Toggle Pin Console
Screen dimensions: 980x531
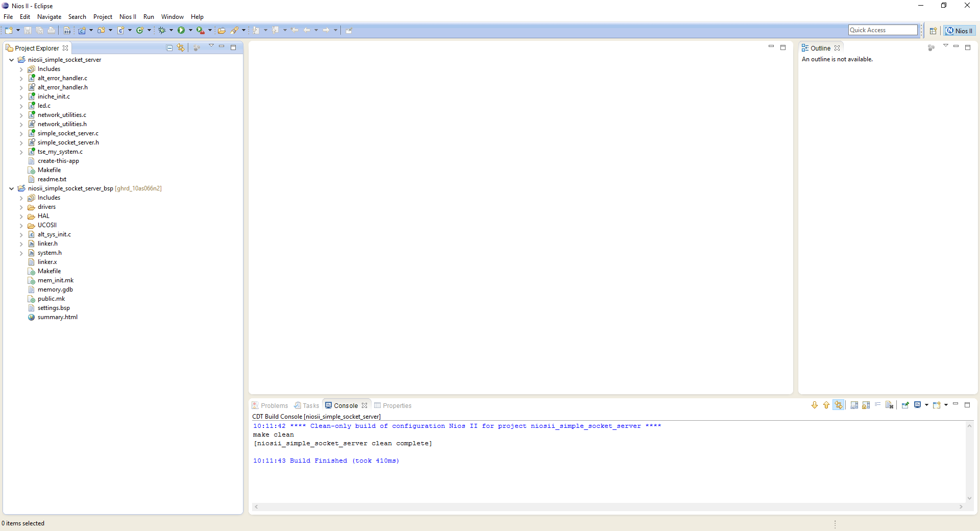[905, 405]
